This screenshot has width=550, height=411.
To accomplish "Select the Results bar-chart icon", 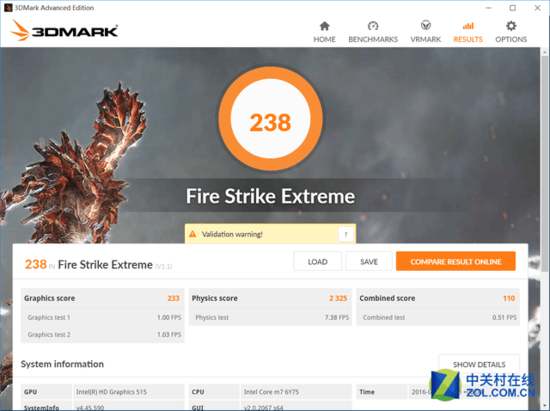I will pyautogui.click(x=468, y=26).
